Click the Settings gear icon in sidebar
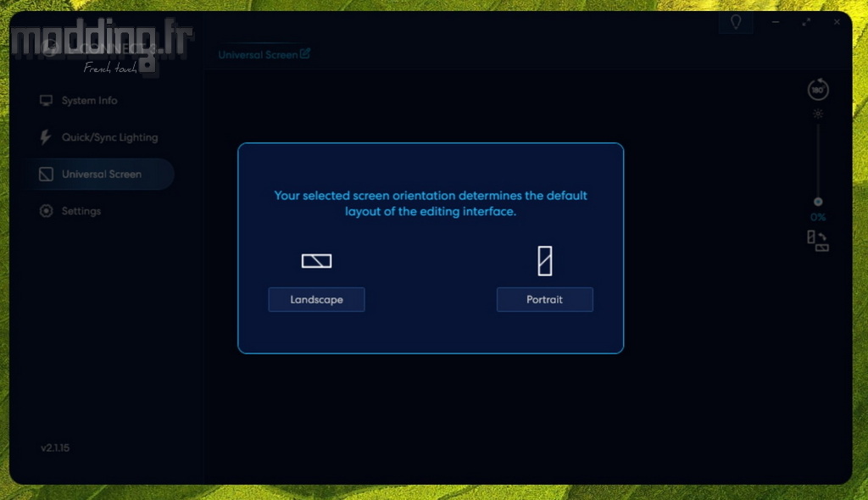868x500 pixels. [46, 211]
